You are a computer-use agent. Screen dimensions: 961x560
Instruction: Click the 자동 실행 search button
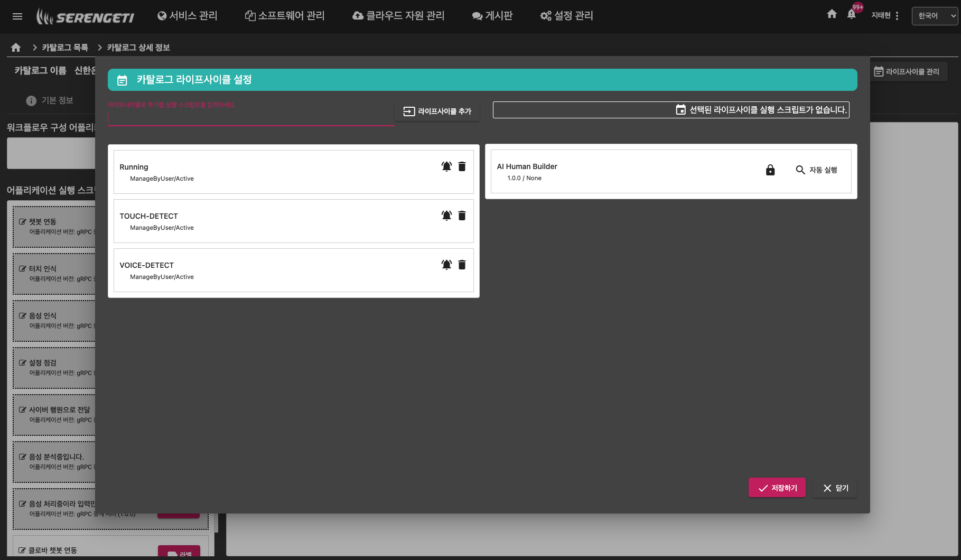816,170
